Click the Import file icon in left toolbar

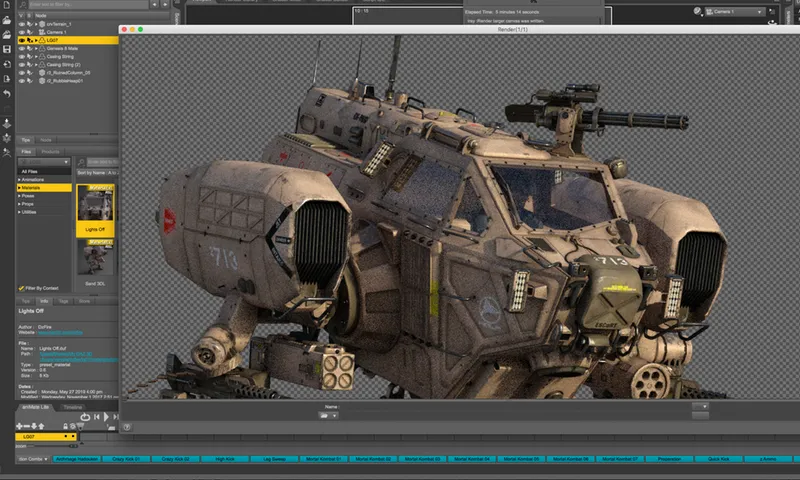7,64
